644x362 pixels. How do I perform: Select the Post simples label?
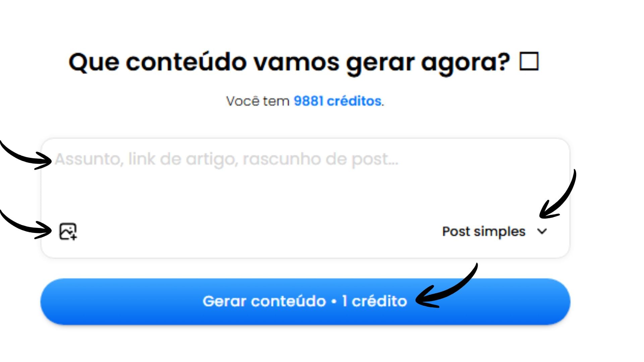point(484,231)
